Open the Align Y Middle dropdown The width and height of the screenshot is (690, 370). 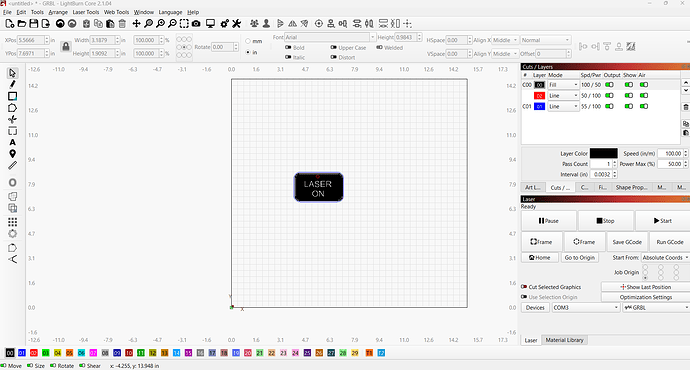pyautogui.click(x=505, y=54)
